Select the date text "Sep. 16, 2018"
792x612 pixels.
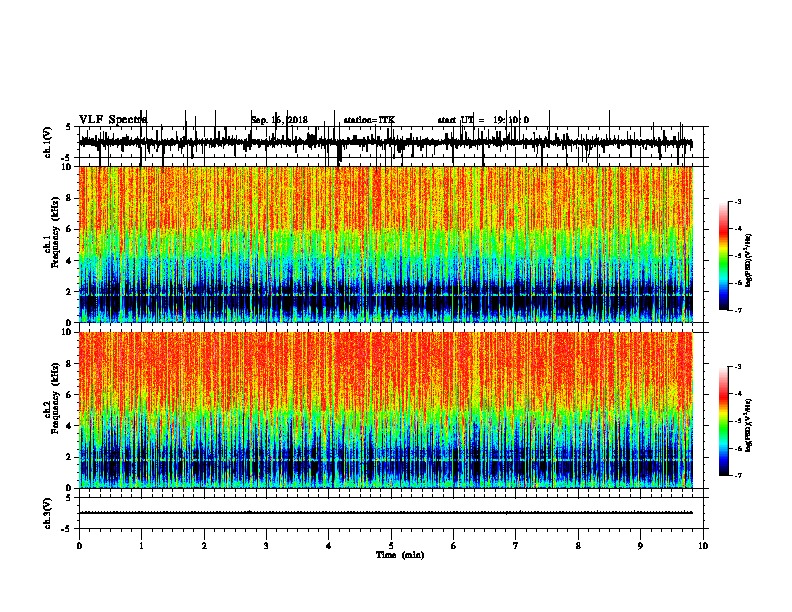[x=279, y=120]
